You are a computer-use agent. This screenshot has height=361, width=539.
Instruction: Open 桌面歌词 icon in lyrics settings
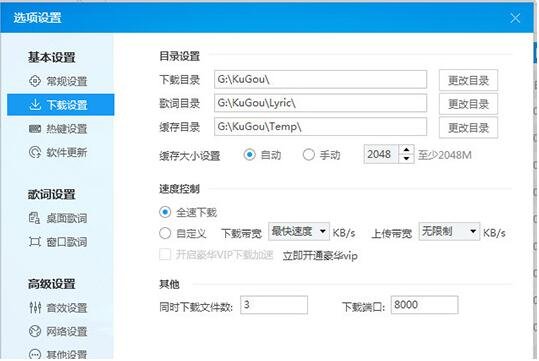click(x=34, y=218)
